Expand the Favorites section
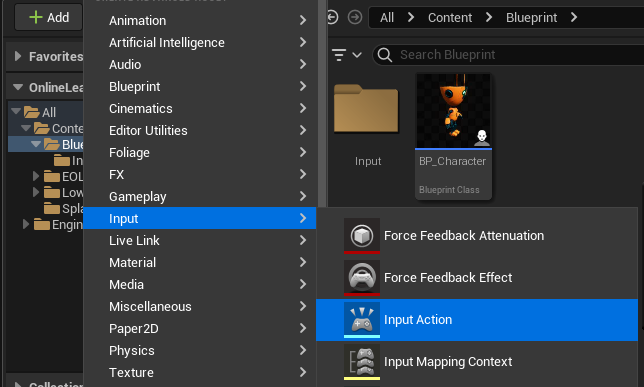Image resolution: width=644 pixels, height=387 pixels. pos(18,56)
